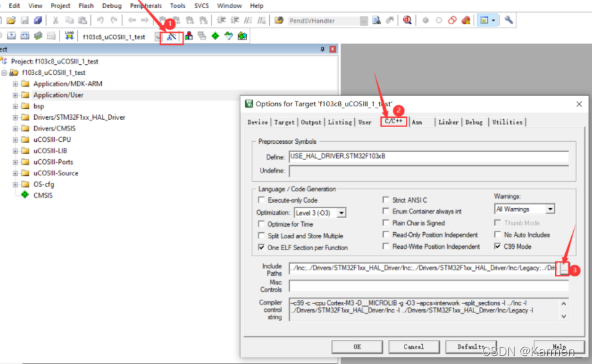Click the Indent selection icon
The width and height of the screenshot is (592, 364).
221,20
